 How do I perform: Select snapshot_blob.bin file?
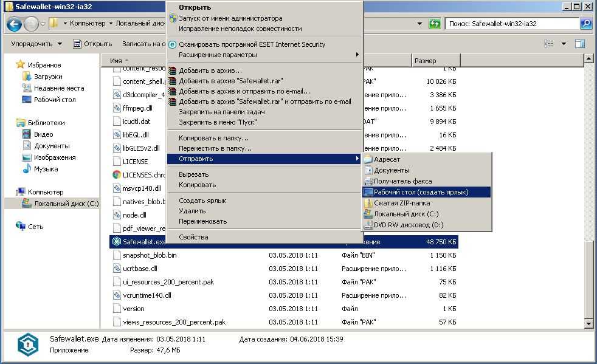click(x=150, y=255)
